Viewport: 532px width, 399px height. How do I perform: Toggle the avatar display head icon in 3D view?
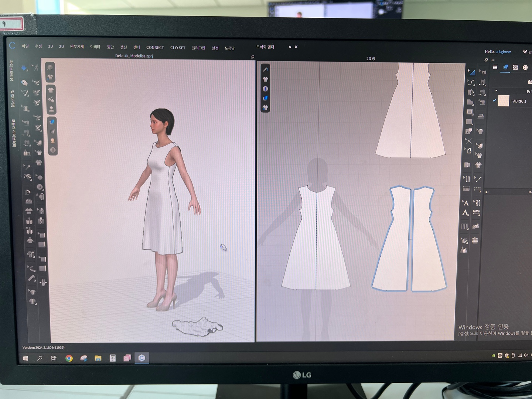(x=51, y=109)
